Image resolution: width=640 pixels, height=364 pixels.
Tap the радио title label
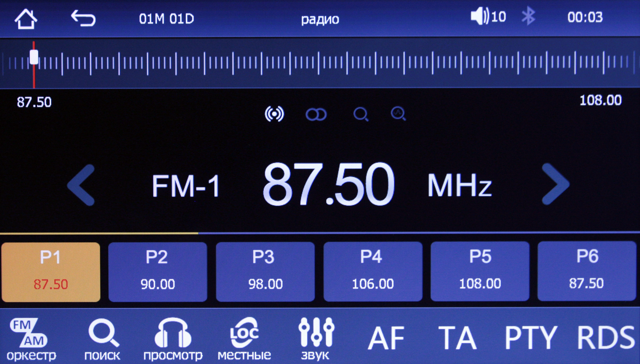tap(320, 20)
